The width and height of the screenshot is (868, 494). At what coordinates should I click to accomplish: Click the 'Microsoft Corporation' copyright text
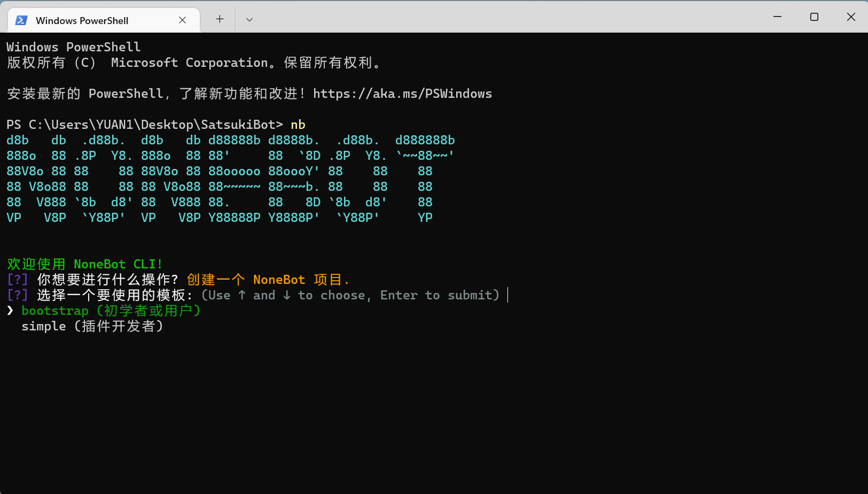click(x=189, y=63)
